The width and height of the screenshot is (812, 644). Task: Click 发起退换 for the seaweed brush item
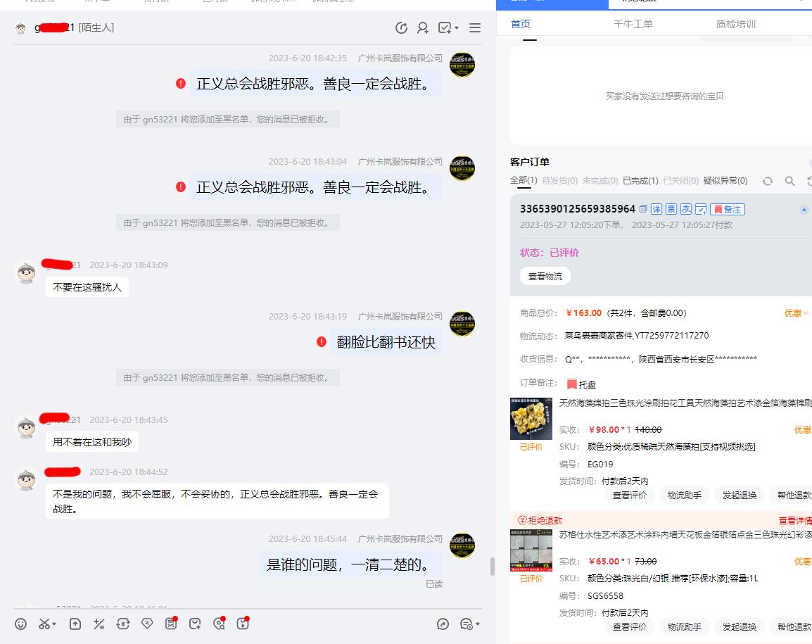(x=739, y=495)
